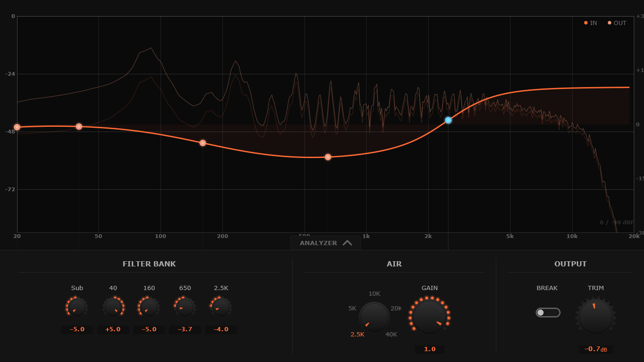The width and height of the screenshot is (644, 362).
Task: Toggle the IN spectrum display
Action: [x=590, y=23]
